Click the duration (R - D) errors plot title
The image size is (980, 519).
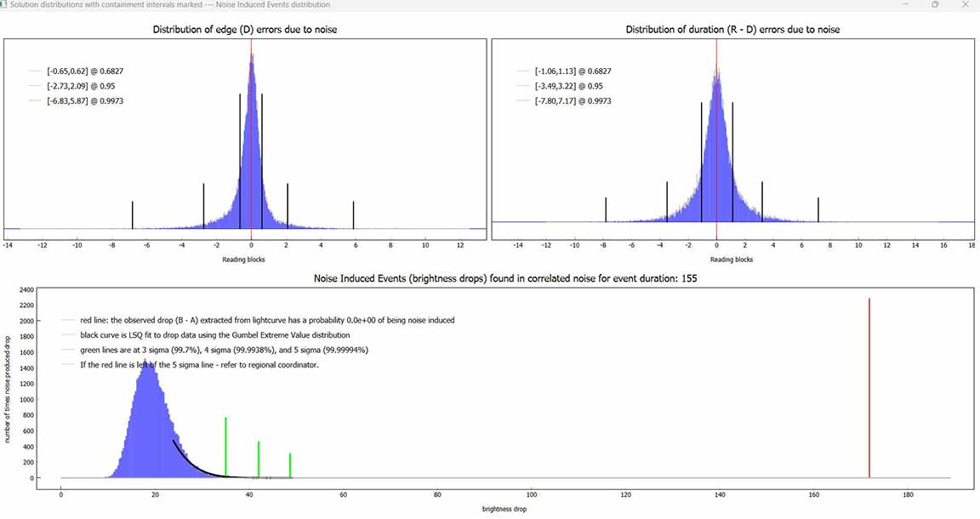coord(732,30)
